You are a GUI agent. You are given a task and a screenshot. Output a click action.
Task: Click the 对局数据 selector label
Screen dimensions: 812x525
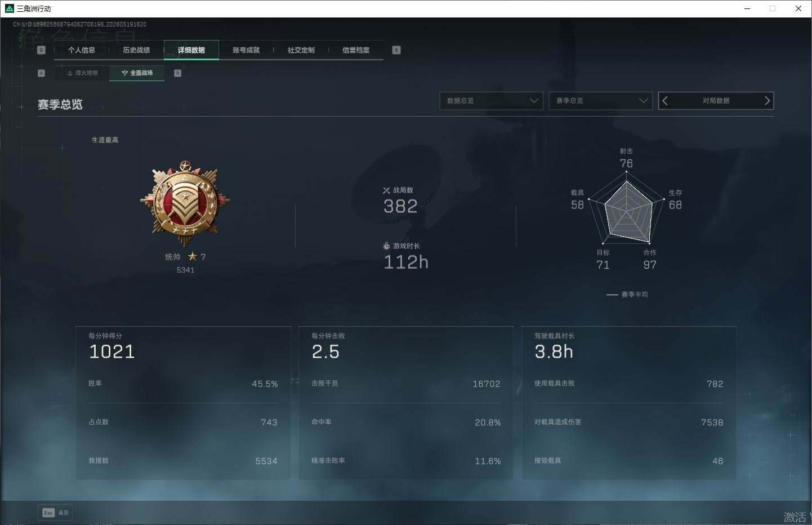(x=716, y=101)
